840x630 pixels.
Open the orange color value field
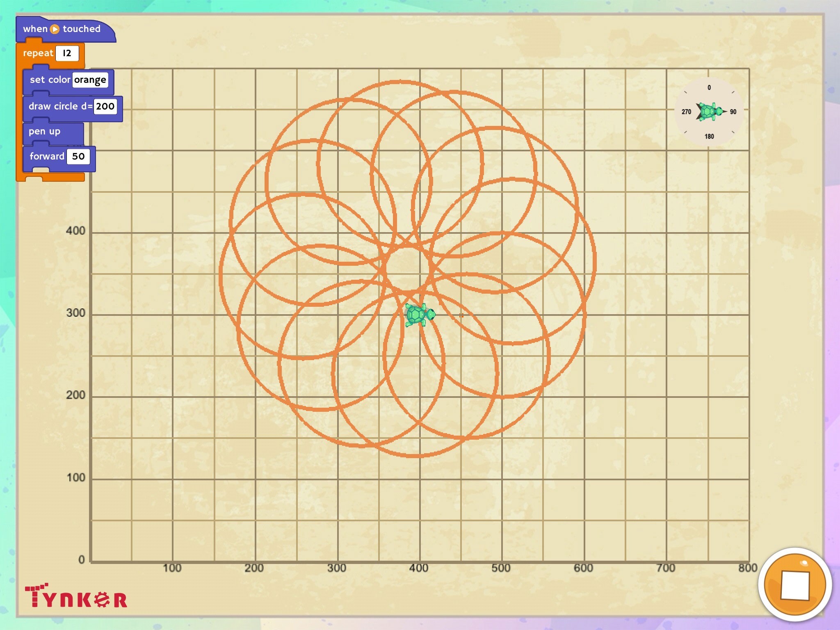(x=90, y=80)
